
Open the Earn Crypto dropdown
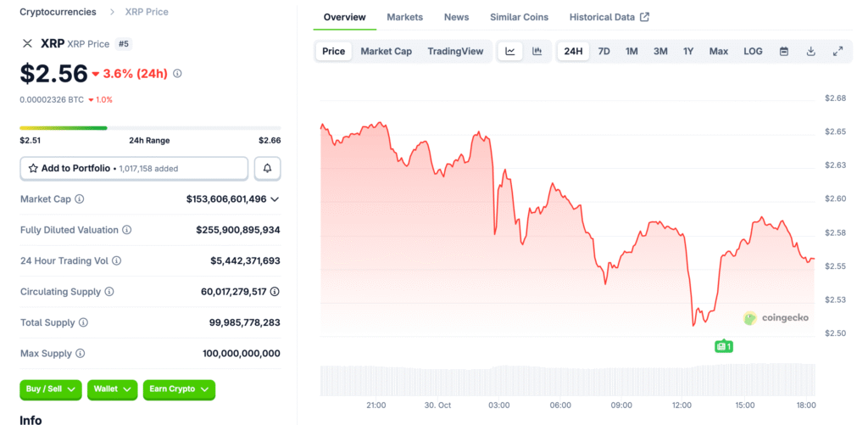(179, 389)
